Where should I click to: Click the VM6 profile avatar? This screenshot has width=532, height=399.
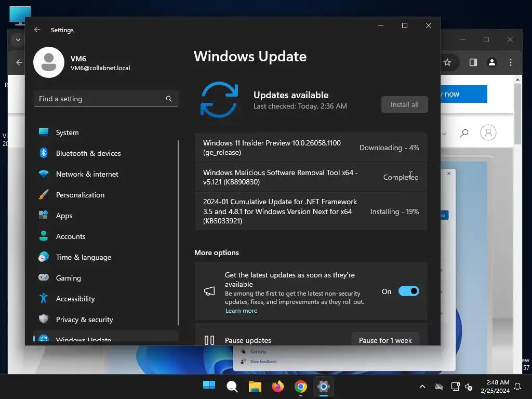click(49, 62)
